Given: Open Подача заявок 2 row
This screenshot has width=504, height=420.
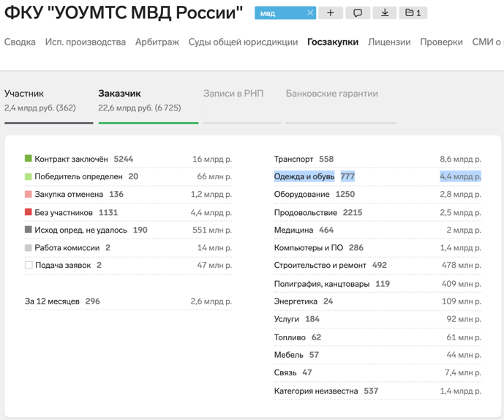Looking at the screenshot, I should click(x=128, y=266).
